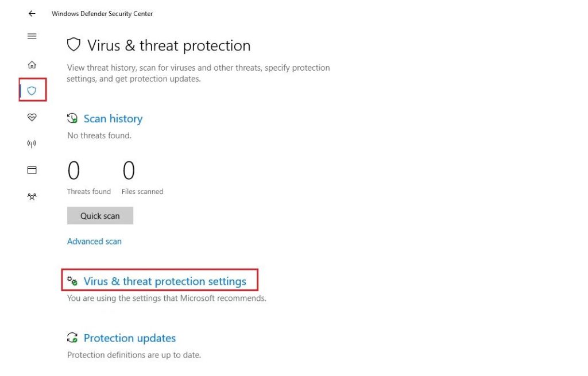Image resolution: width=588 pixels, height=376 pixels.
Task: Click the Scan history clock icon
Action: (x=72, y=119)
